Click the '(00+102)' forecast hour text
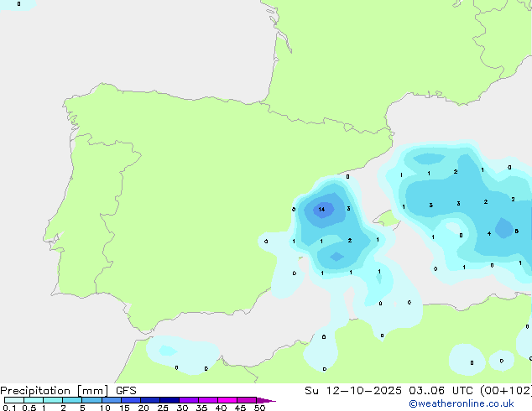532x411 pixels. click(x=506, y=391)
